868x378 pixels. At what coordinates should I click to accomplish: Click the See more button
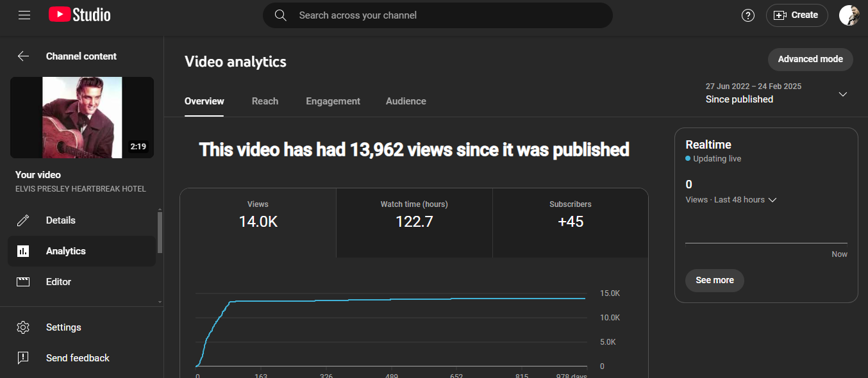coord(715,281)
